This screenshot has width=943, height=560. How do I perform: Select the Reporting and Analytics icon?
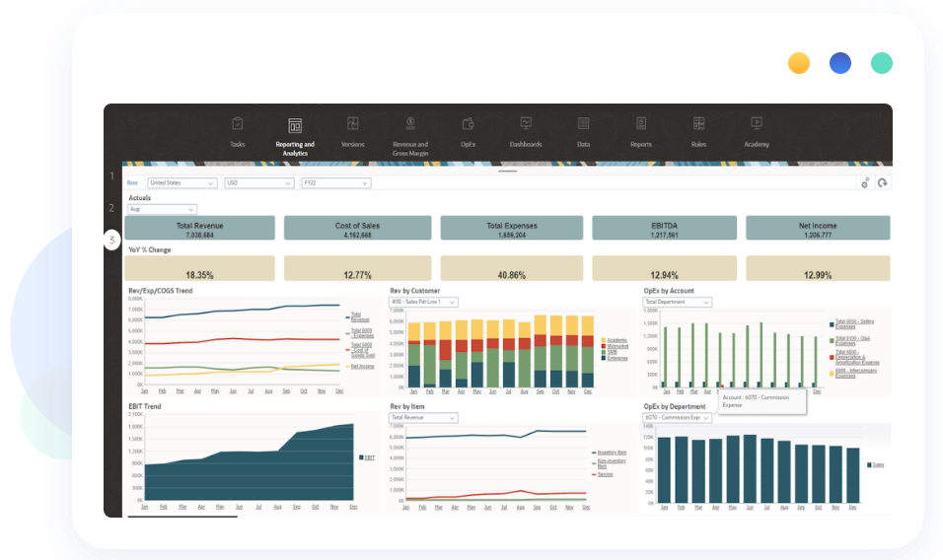coord(295,126)
